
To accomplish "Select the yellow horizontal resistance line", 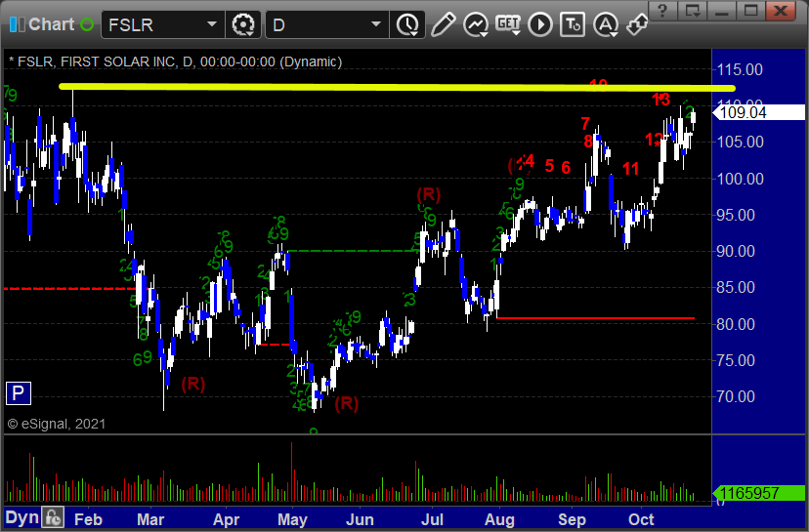I will point(397,88).
